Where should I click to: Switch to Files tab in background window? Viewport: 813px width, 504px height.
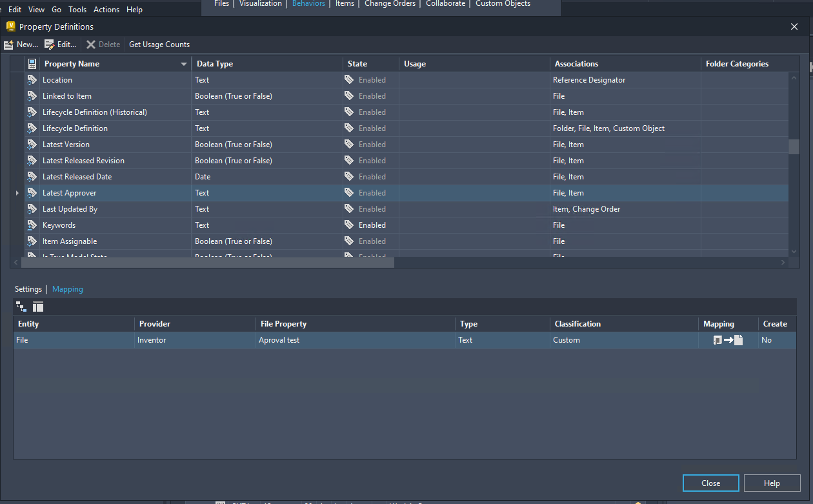[x=221, y=4]
